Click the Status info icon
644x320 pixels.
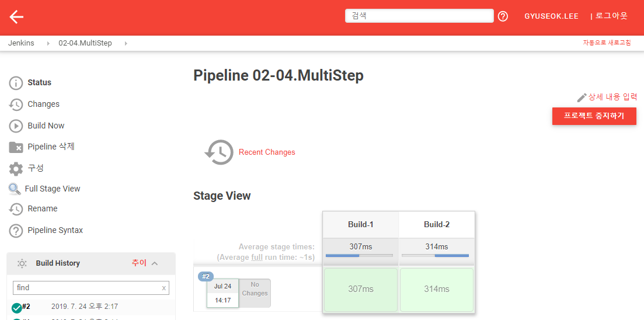(16, 83)
